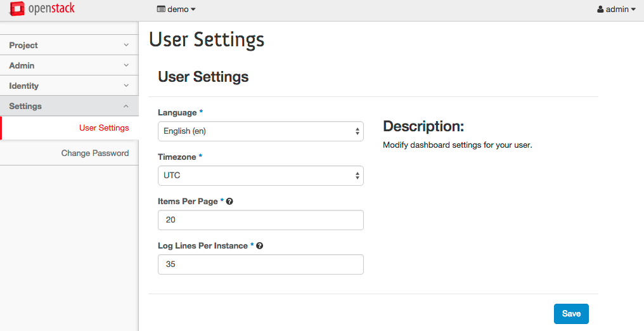Expand the Project sidebar section
Image resolution: width=644 pixels, height=331 pixels.
point(69,45)
